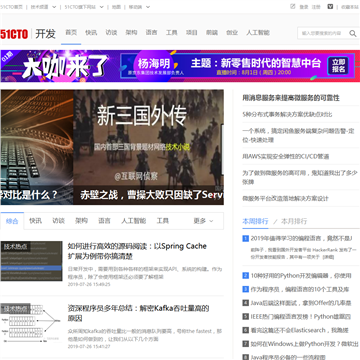This screenshot has height=360, width=360.
Task: Open the 一个系统 alarm handling link
Action: point(298,135)
